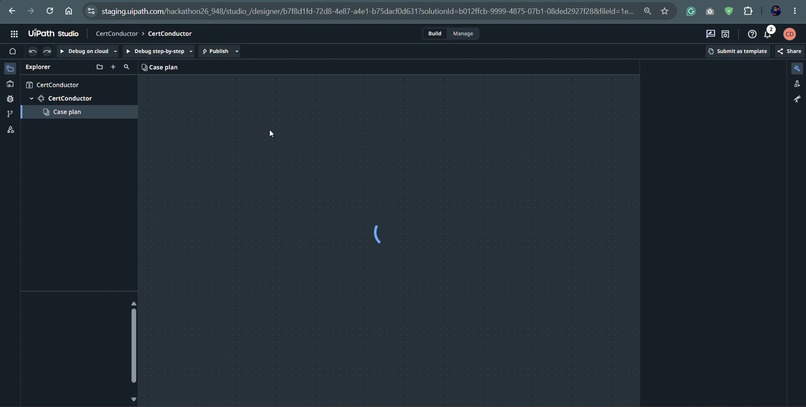Click browser back arrow
This screenshot has height=407, width=806.
[x=12, y=11]
